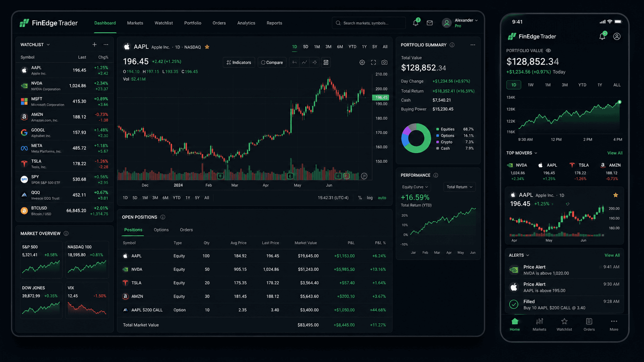Open the S&P 500 market overview card

pyautogui.click(x=41, y=260)
